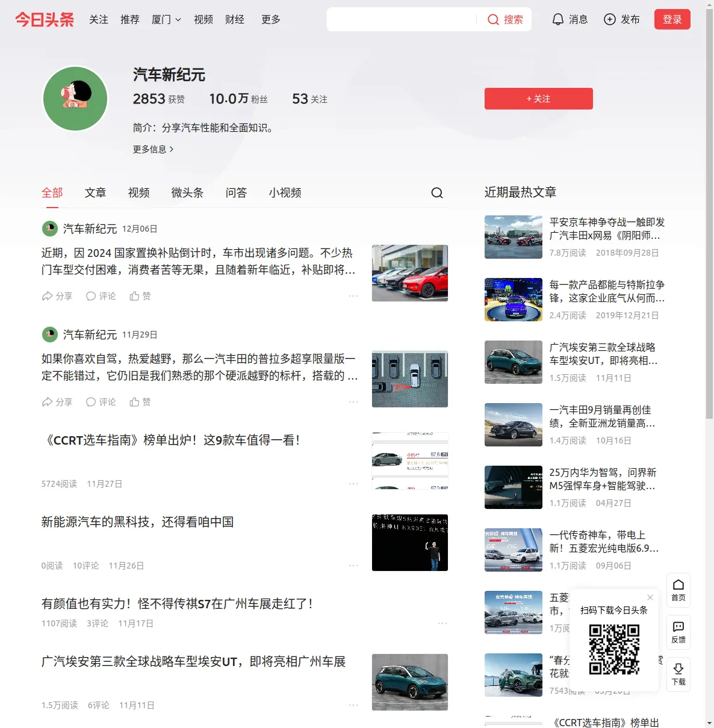Viewport: 714px width, 728px height.
Task: Click share icon on 11月29日 post
Action: [47, 402]
